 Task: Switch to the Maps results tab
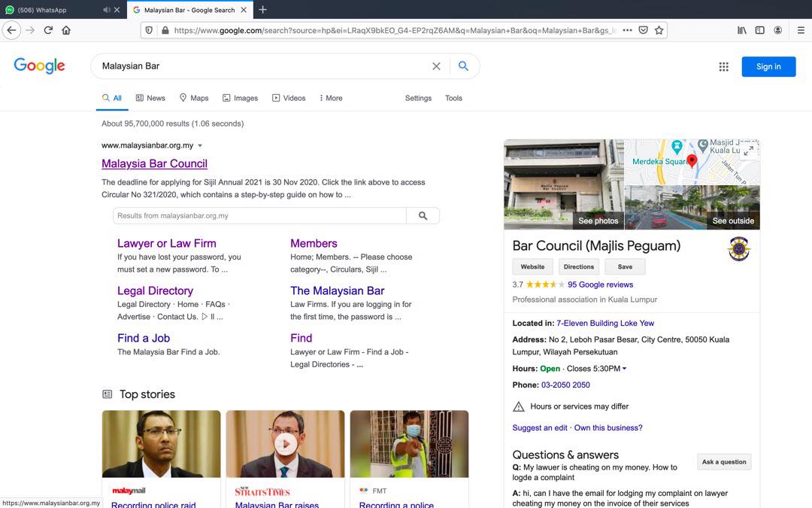click(x=194, y=98)
